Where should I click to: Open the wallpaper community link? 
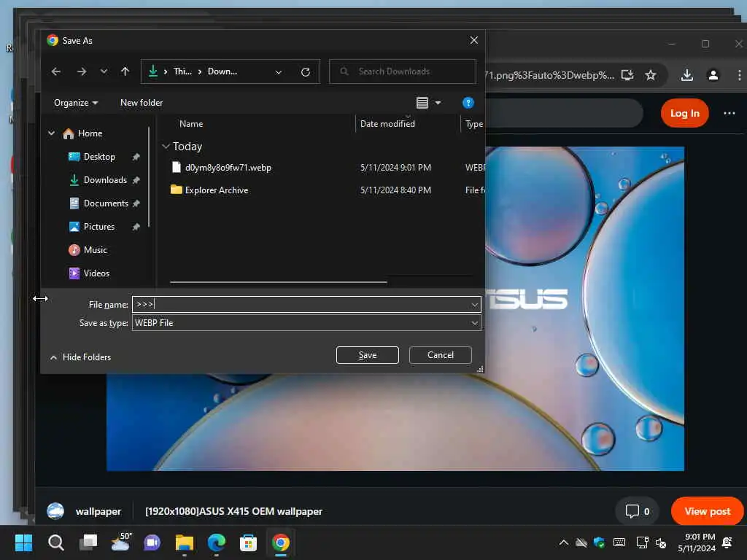[98, 511]
